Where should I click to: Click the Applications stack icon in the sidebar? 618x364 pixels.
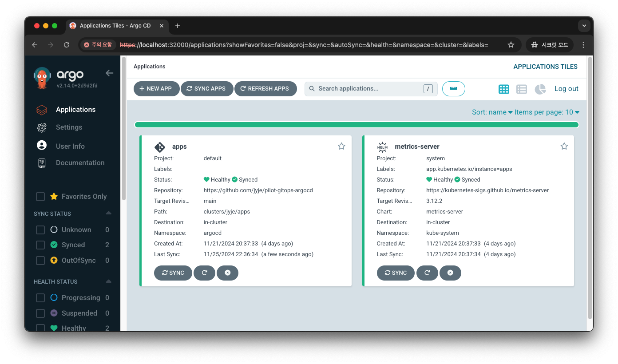42,110
